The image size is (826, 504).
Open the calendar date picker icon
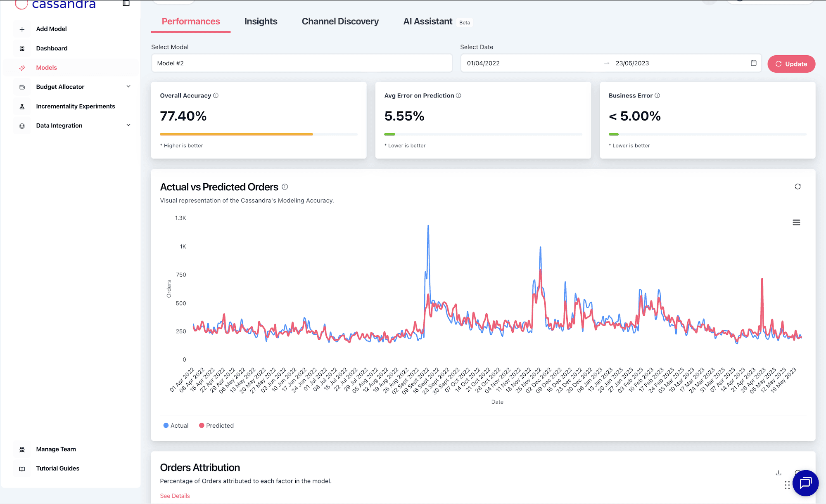[753, 63]
